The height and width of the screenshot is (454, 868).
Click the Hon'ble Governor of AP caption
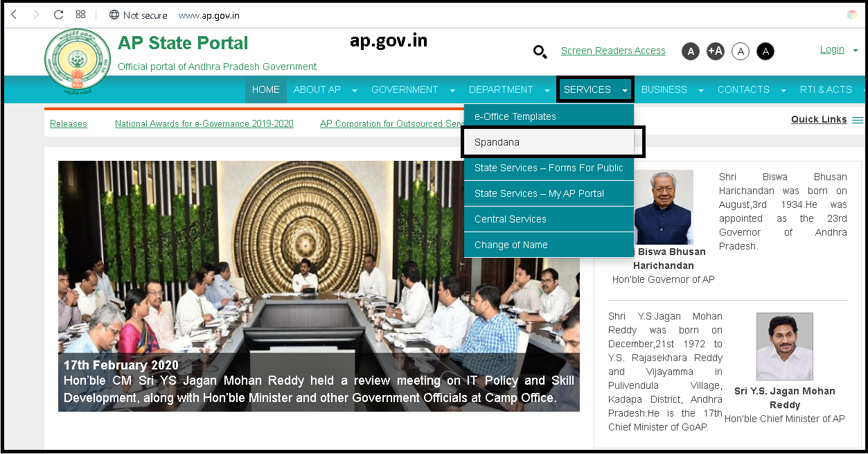(x=664, y=279)
